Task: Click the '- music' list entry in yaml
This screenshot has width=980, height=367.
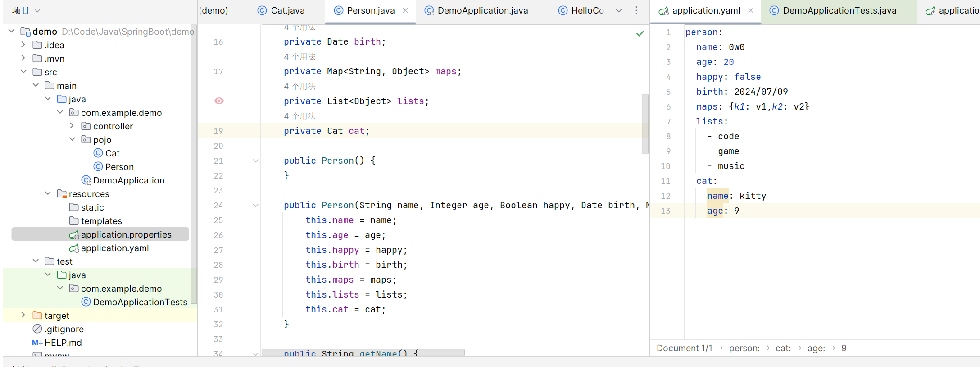Action: pos(726,166)
